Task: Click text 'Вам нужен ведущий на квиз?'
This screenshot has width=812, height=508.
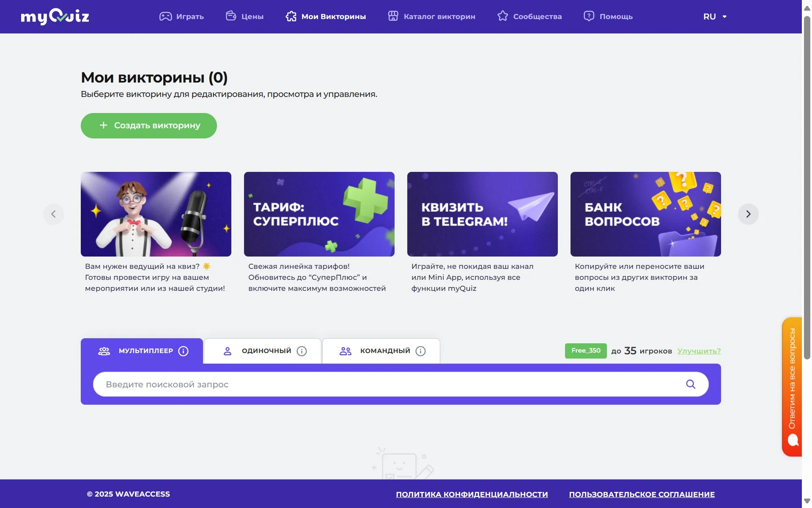Action: (x=142, y=266)
